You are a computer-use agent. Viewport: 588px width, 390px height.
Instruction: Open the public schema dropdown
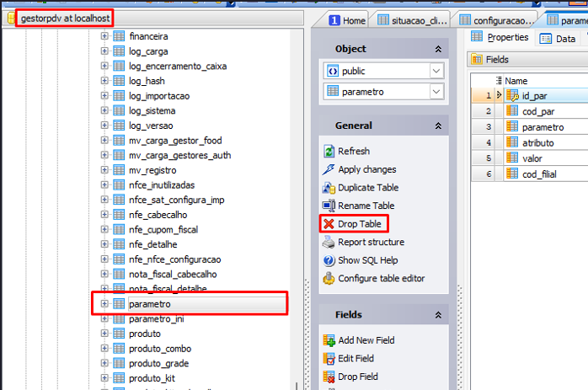coord(436,71)
